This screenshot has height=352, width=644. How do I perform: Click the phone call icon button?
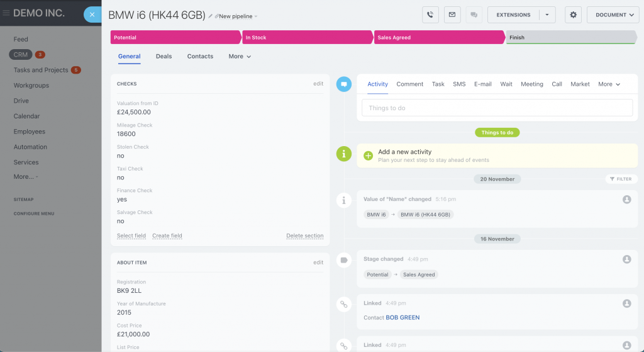[x=430, y=15]
